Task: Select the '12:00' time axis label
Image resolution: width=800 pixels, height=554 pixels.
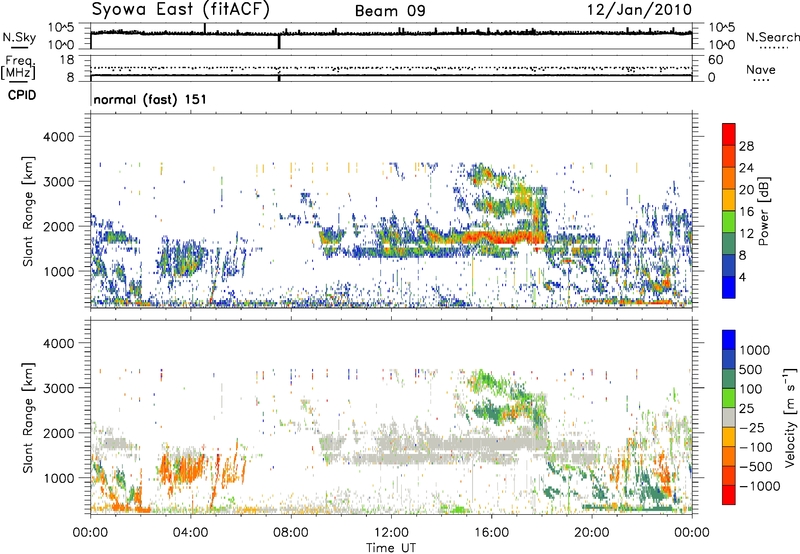Action: (391, 533)
